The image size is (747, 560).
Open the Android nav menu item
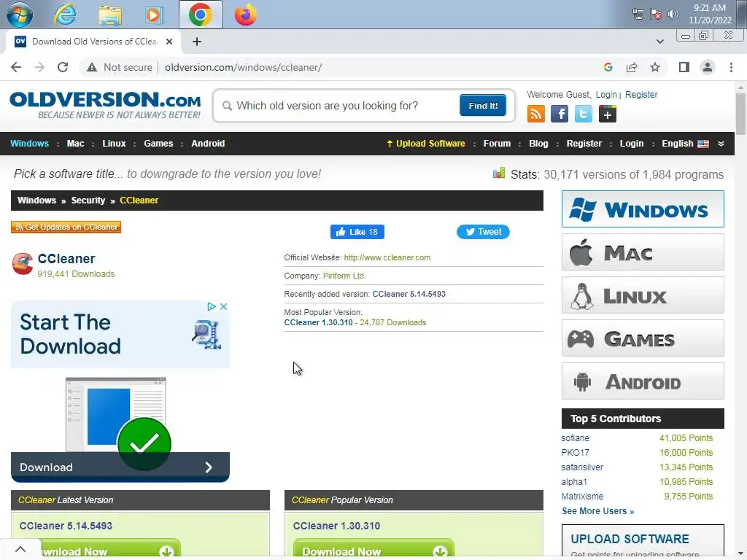tap(208, 144)
